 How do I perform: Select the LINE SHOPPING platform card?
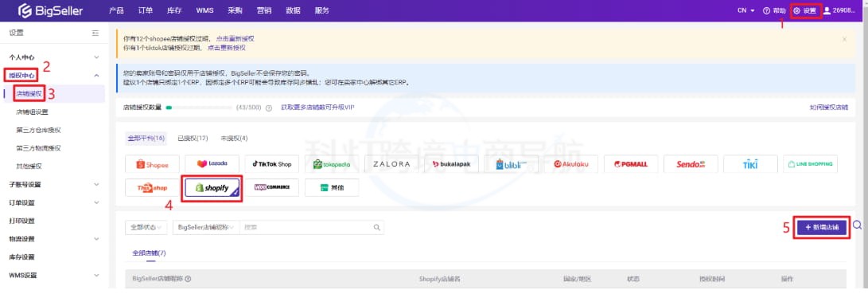pyautogui.click(x=811, y=164)
